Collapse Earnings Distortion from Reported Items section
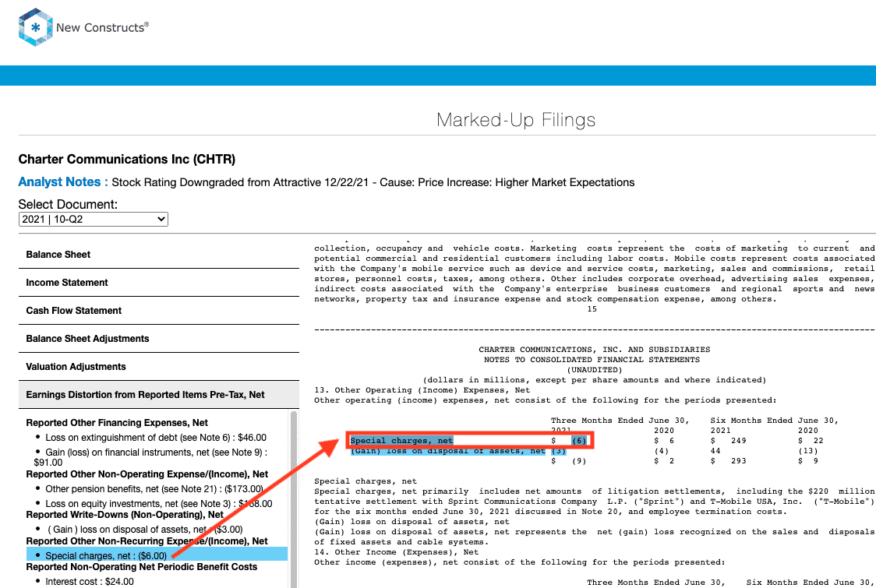This screenshot has width=876, height=588. (159, 395)
